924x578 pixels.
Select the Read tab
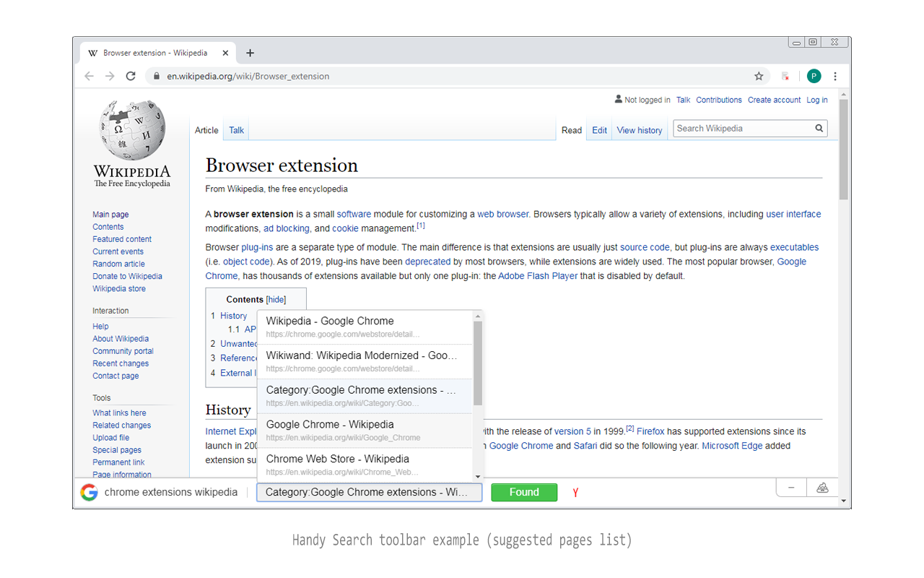point(572,130)
